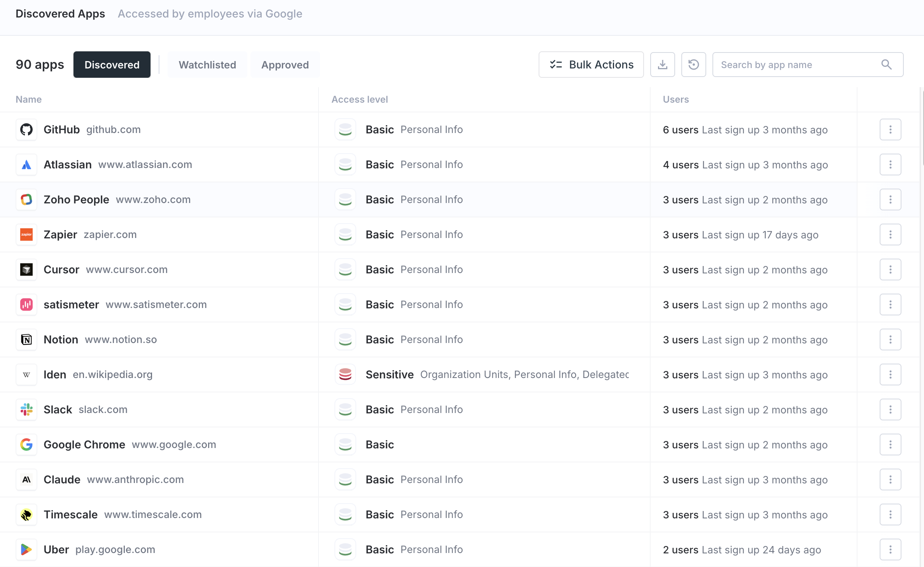Click the GitHub logo icon
The width and height of the screenshot is (924, 567).
(26, 129)
